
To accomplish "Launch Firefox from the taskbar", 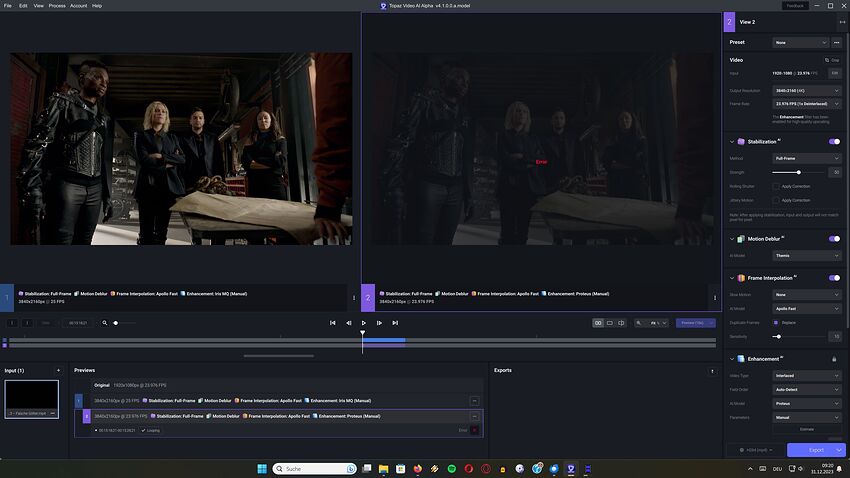I will click(x=417, y=469).
